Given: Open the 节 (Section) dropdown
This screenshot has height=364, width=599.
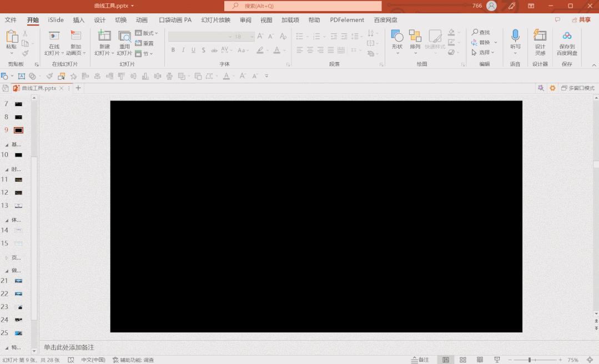Looking at the screenshot, I should pos(145,54).
